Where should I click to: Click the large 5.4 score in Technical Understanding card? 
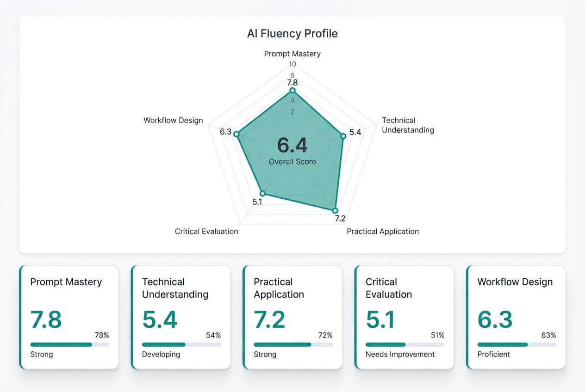tap(160, 320)
